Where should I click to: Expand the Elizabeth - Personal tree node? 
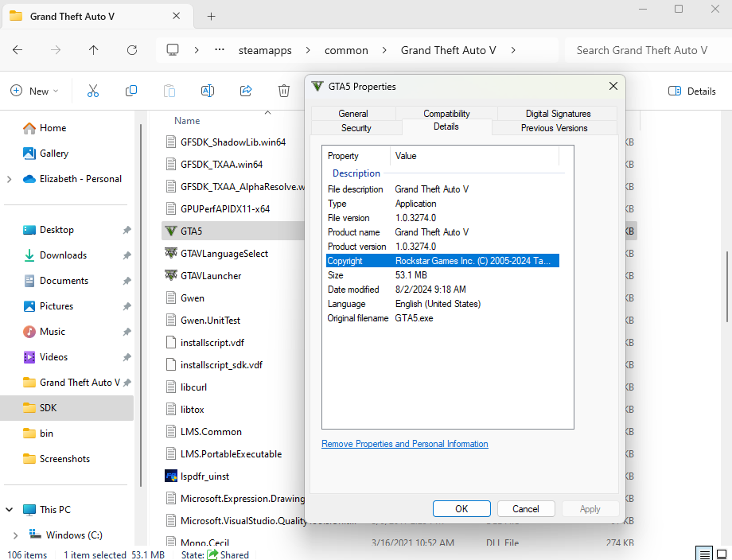tap(10, 179)
